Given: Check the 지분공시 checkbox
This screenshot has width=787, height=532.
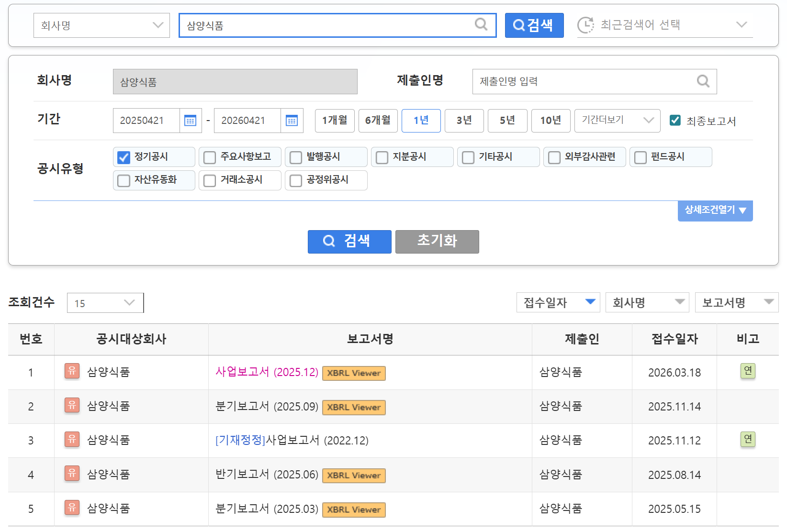Looking at the screenshot, I should pos(382,157).
